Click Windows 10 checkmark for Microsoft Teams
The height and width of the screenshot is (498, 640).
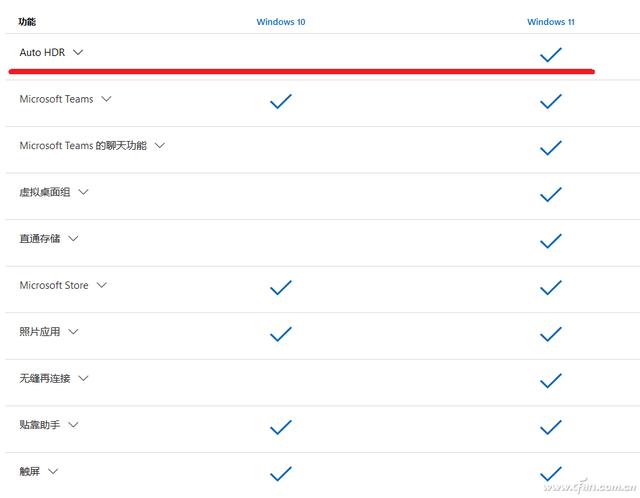pos(281,101)
